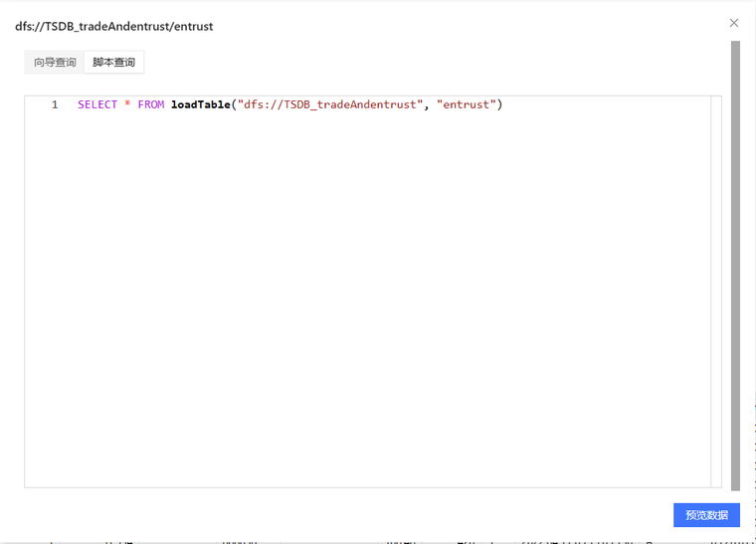
Task: Switch to the 向导查询 tab
Action: [x=55, y=63]
